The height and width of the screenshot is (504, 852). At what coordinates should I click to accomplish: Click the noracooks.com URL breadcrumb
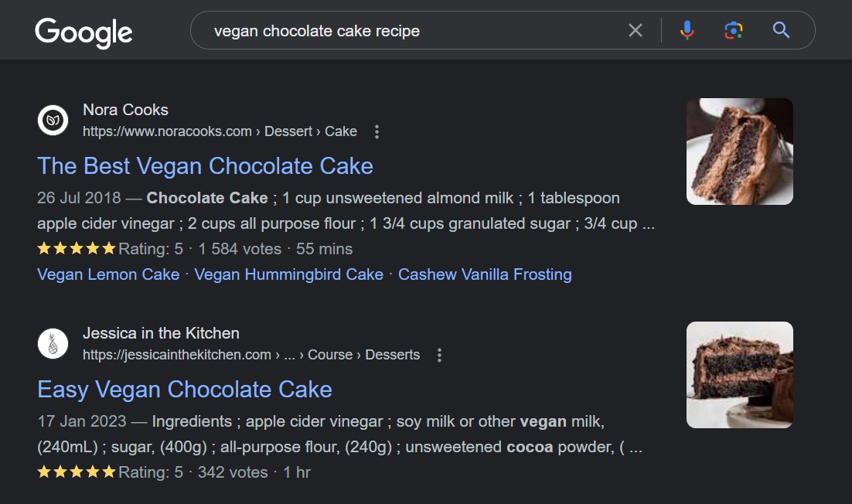click(220, 131)
